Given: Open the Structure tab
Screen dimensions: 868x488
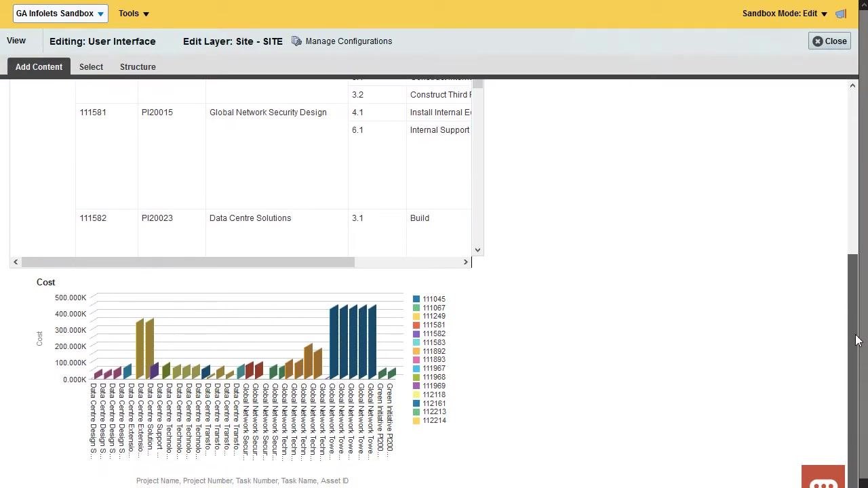Looking at the screenshot, I should 138,67.
